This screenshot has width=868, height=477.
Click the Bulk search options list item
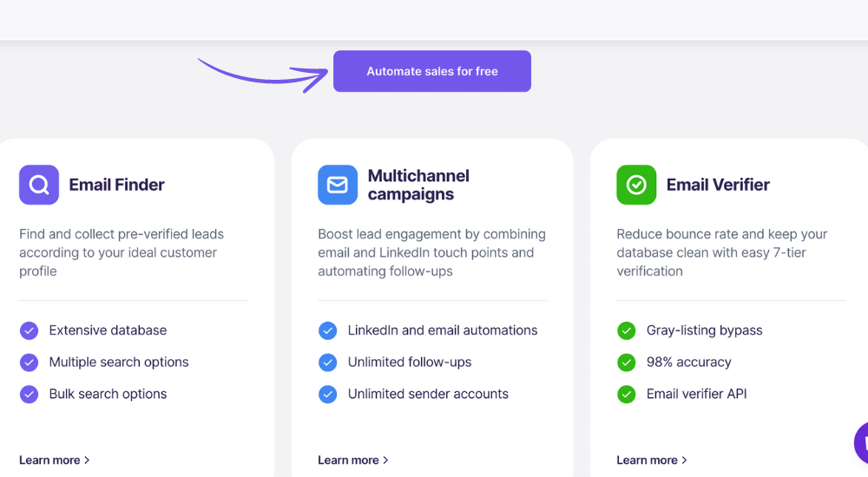coord(108,394)
